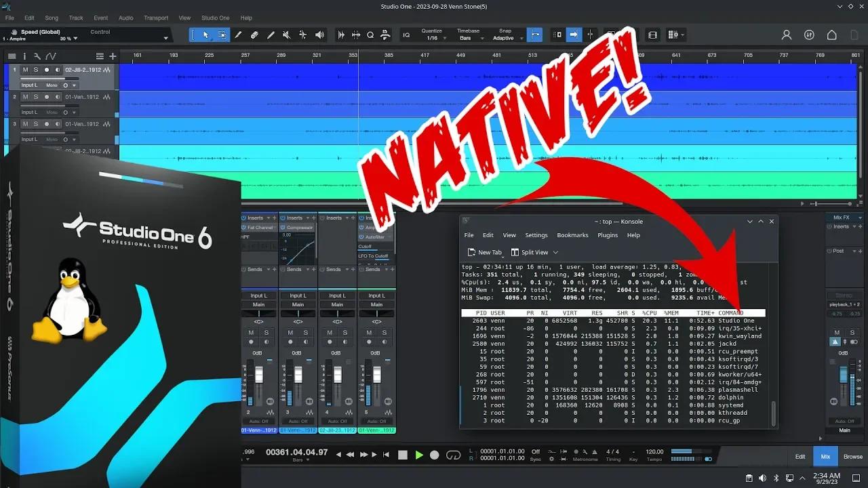Screen dimensions: 868x488
Task: Click the New Tab button in Konsole
Action: 484,252
